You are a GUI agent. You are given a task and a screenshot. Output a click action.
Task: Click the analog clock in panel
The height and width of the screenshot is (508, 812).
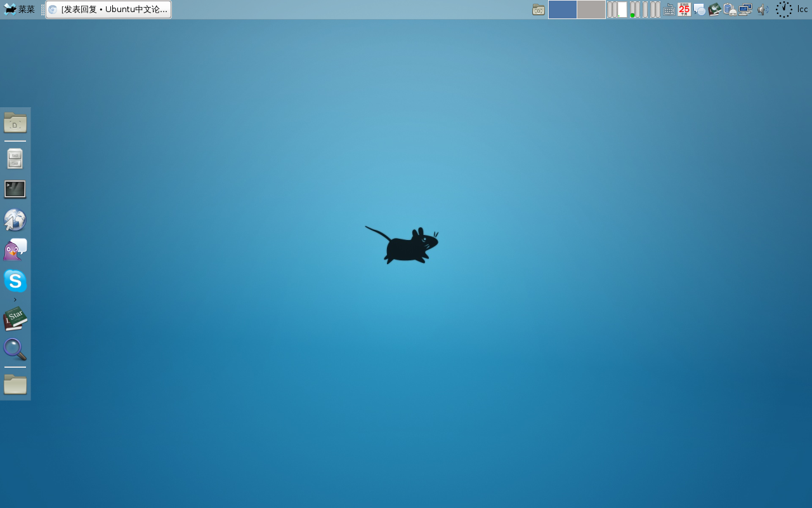(x=784, y=10)
